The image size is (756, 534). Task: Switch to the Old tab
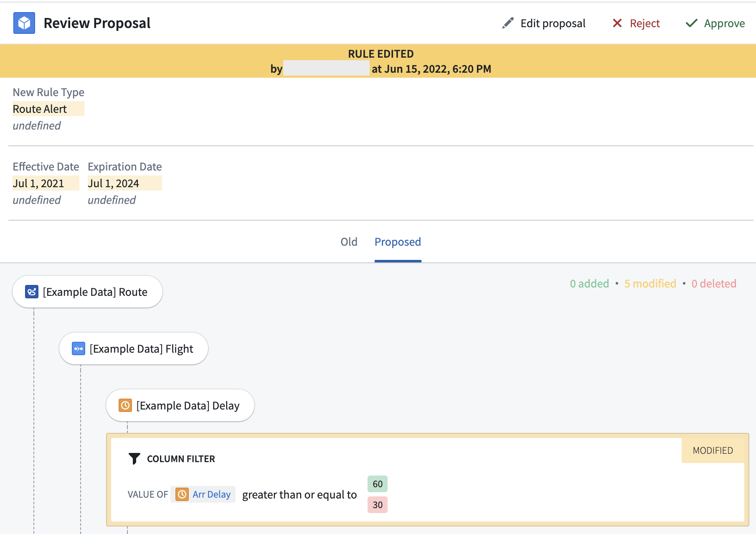(349, 242)
